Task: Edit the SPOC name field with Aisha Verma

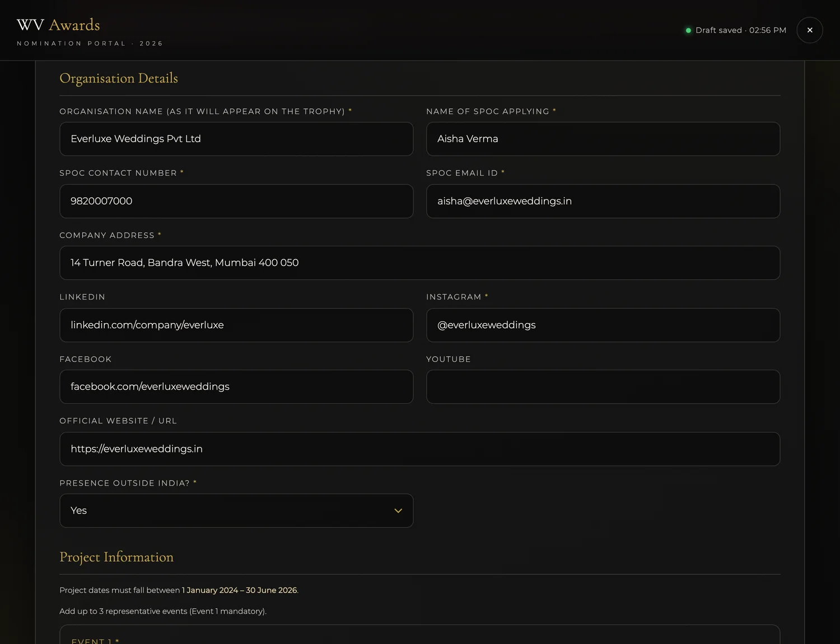Action: point(603,139)
